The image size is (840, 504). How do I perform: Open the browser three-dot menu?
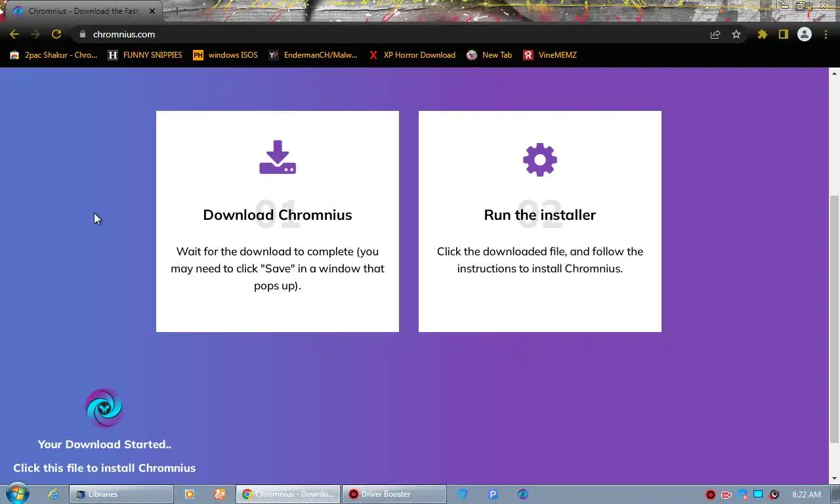[826, 34]
